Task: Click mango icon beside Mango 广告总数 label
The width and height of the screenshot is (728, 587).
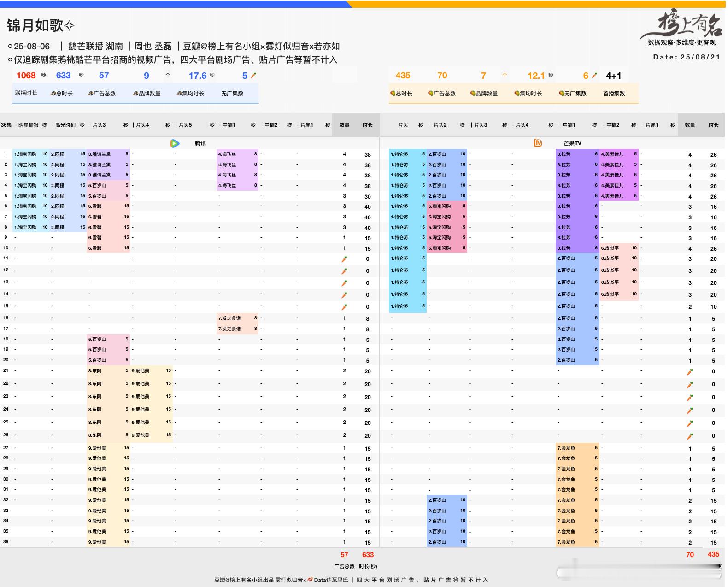Action: 430,93
